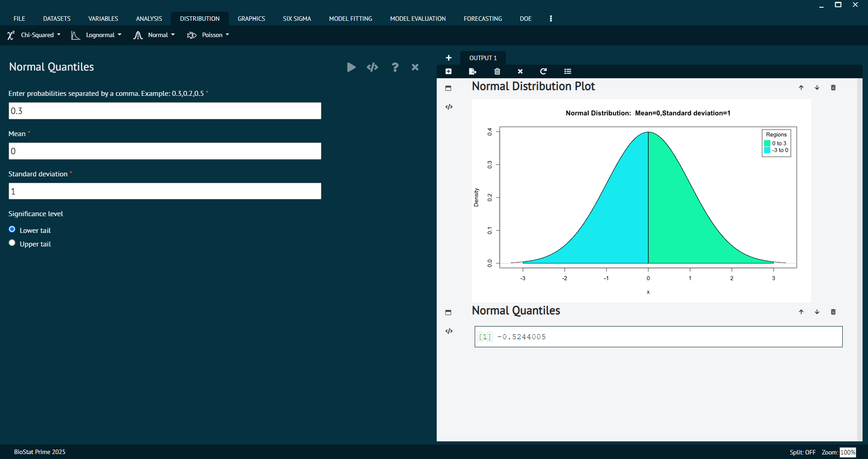Toggle Split: OFF in the status bar
This screenshot has height=459, width=868.
[x=802, y=452]
